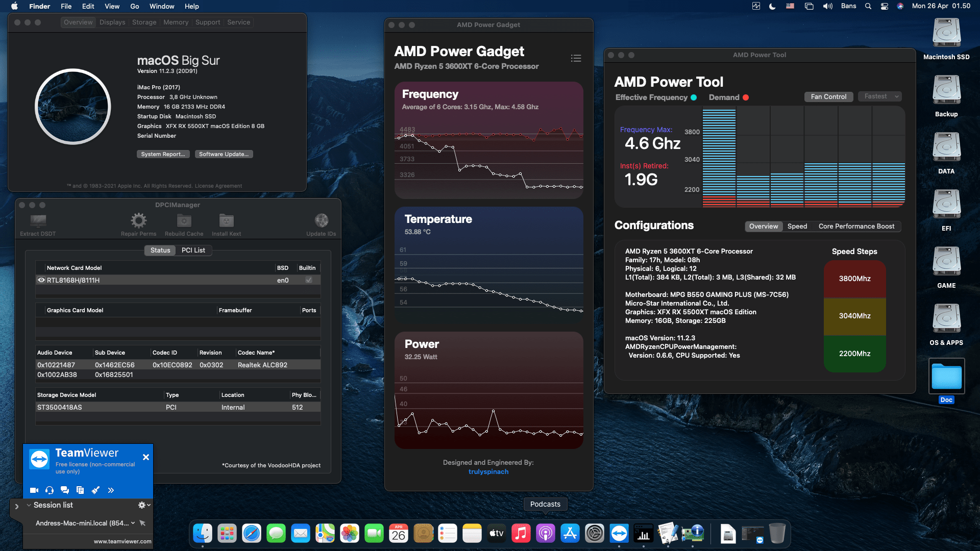Image resolution: width=980 pixels, height=551 pixels.
Task: Collapse the Session list section
Action: (x=29, y=505)
